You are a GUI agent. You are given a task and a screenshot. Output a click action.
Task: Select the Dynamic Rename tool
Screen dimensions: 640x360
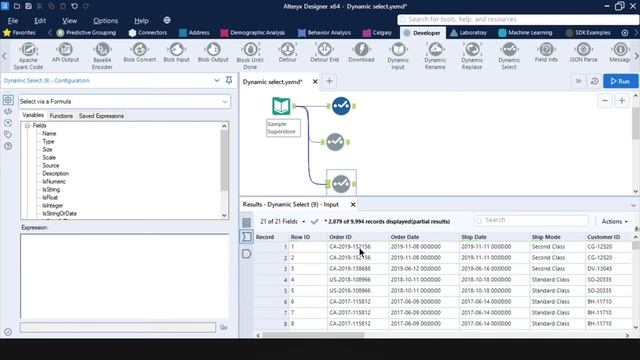(x=435, y=56)
